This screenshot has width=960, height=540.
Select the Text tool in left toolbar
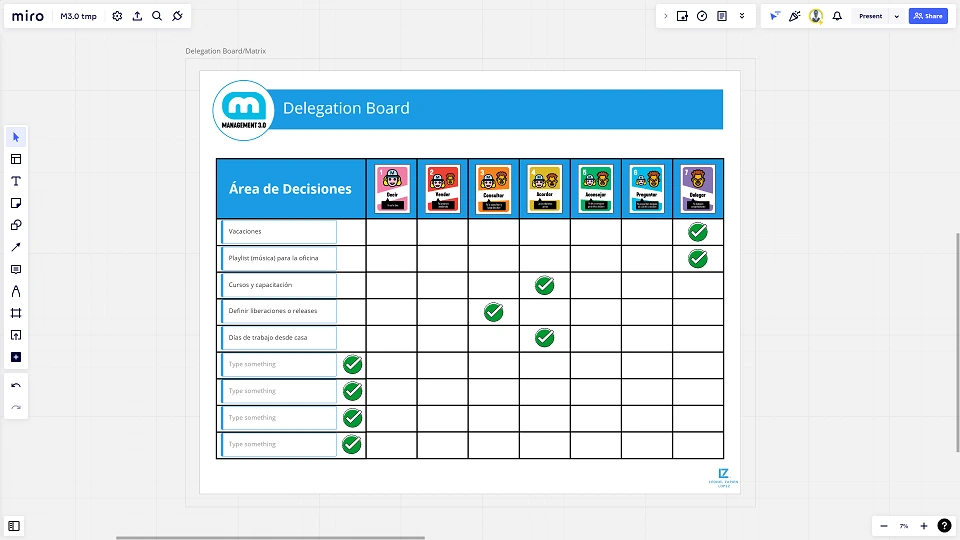[16, 181]
